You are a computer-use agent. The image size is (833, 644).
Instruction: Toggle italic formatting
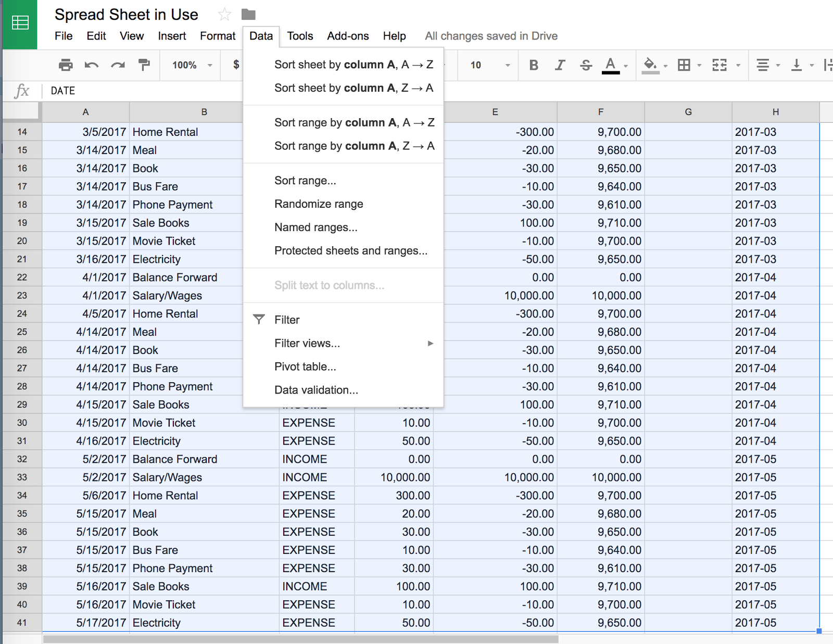559,65
